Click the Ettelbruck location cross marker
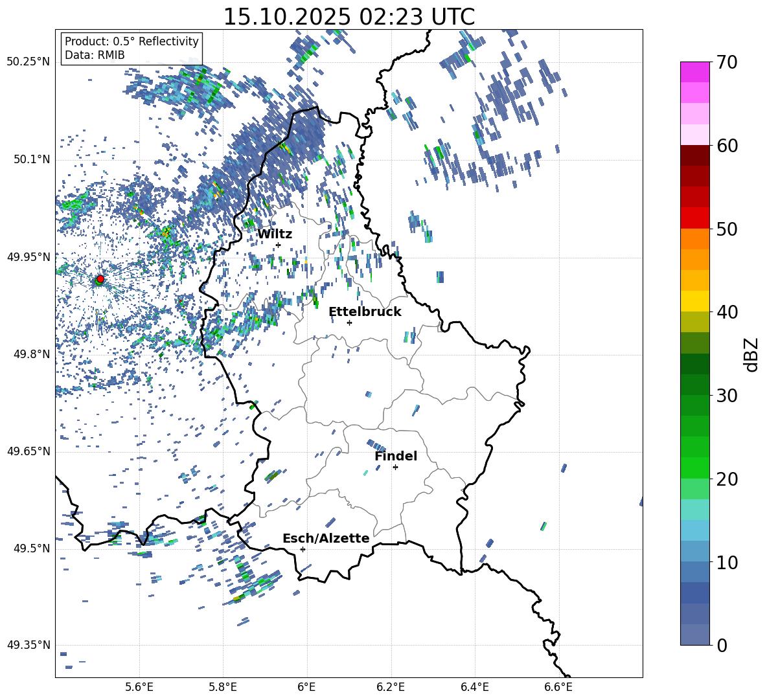Viewport: 767px width, 700px height. pos(349,322)
